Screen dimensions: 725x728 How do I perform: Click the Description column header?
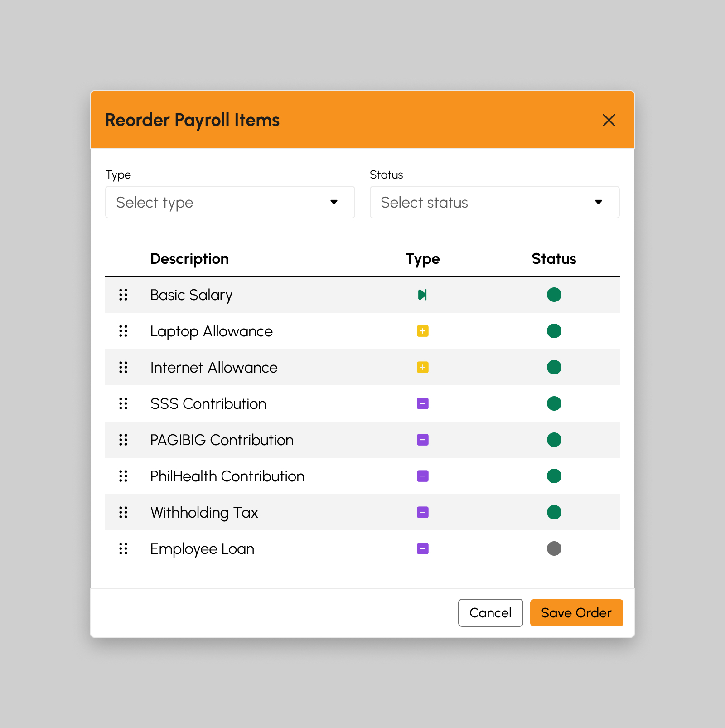point(189,259)
